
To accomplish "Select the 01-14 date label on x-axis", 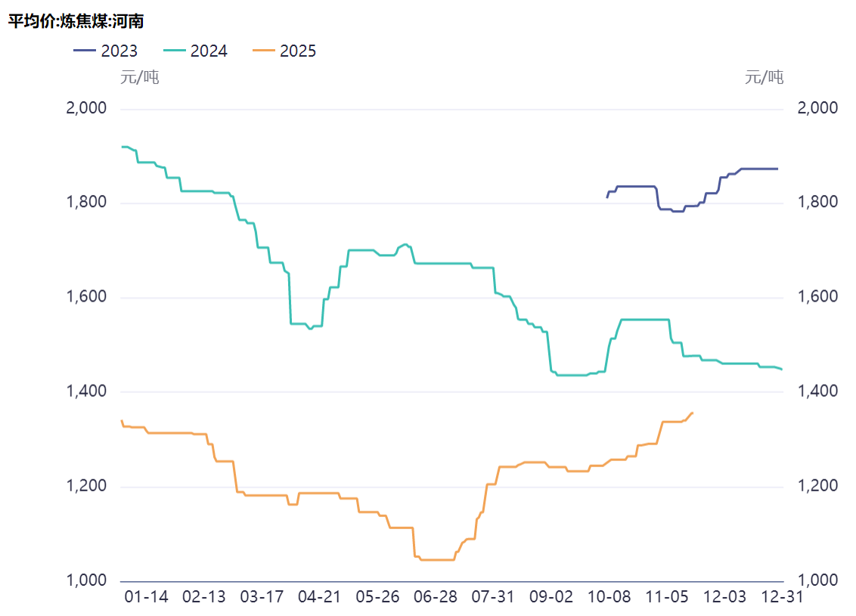I will pyautogui.click(x=146, y=597).
